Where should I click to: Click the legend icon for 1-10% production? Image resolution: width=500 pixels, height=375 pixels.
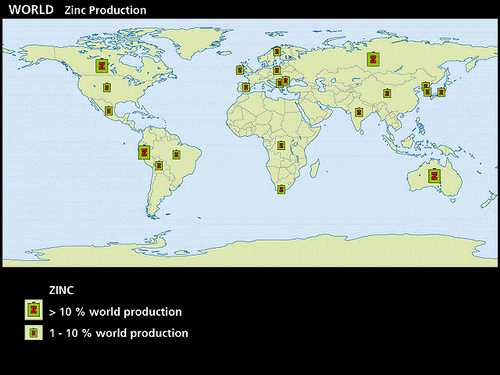coord(34,332)
